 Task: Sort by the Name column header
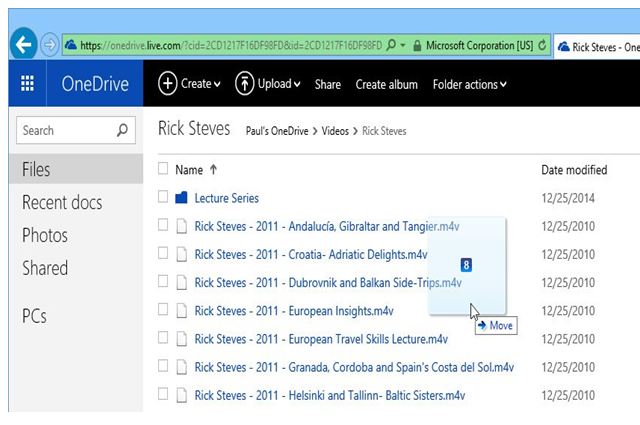pyautogui.click(x=189, y=170)
